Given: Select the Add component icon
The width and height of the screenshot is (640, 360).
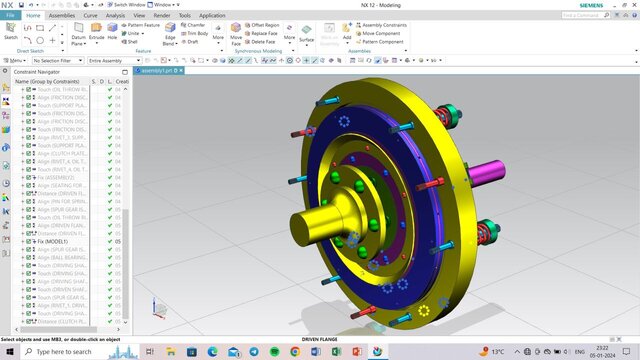Looking at the screenshot, I should click(347, 28).
